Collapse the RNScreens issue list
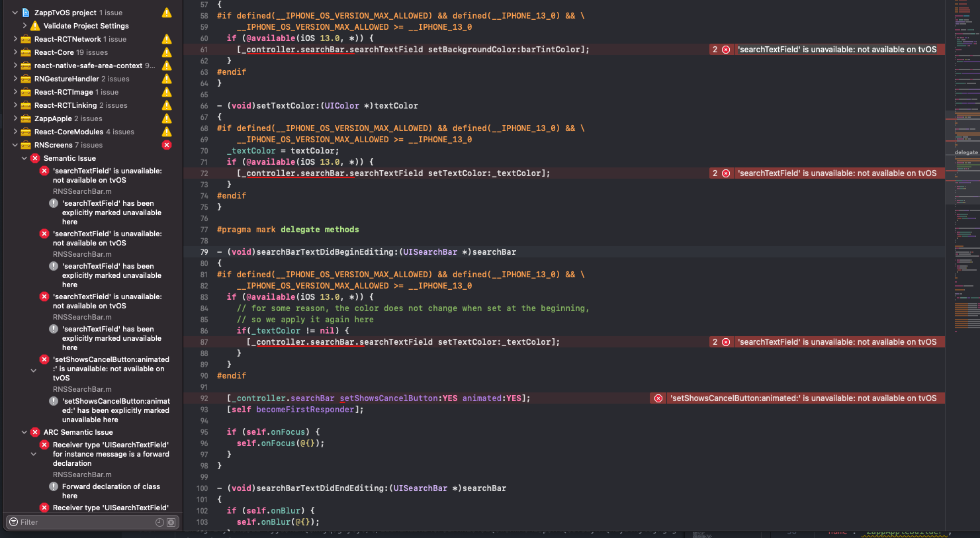This screenshot has height=538, width=980. click(15, 145)
